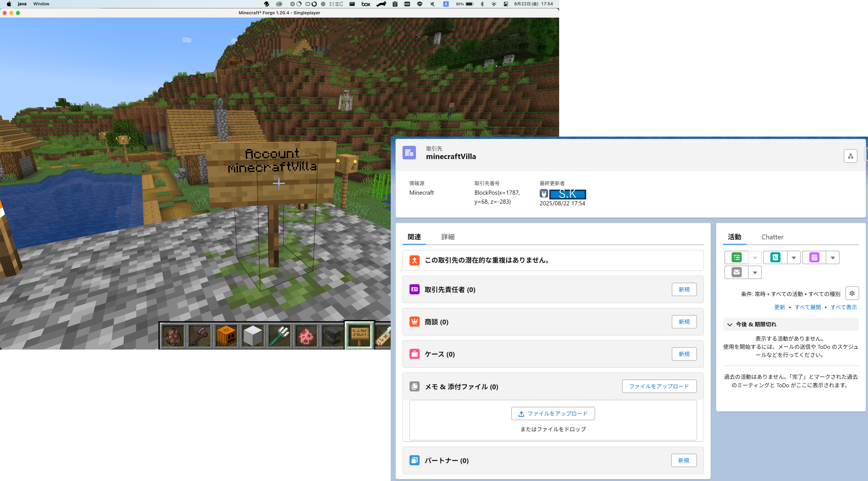The image size is (868, 481).
Task: Open Bluetooth status in menu bar
Action: [482, 4]
